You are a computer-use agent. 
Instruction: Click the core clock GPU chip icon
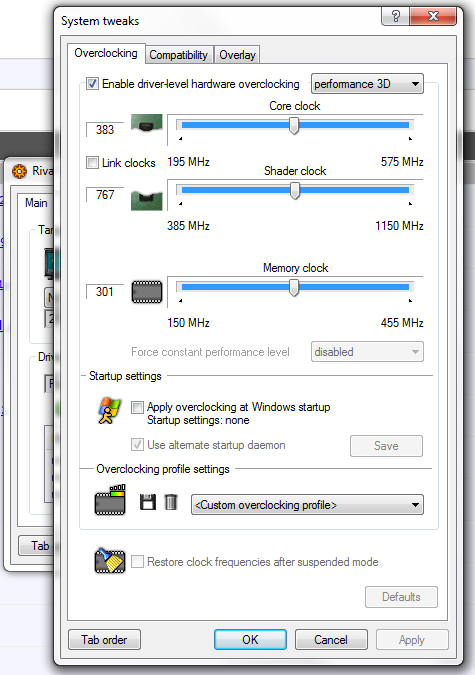(146, 124)
